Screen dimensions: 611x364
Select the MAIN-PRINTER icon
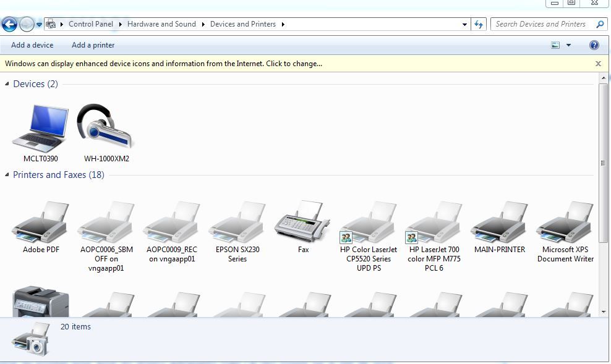[500, 222]
